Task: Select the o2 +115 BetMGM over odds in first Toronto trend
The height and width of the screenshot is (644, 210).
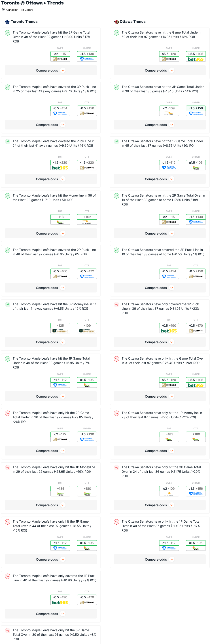Action: [60, 57]
